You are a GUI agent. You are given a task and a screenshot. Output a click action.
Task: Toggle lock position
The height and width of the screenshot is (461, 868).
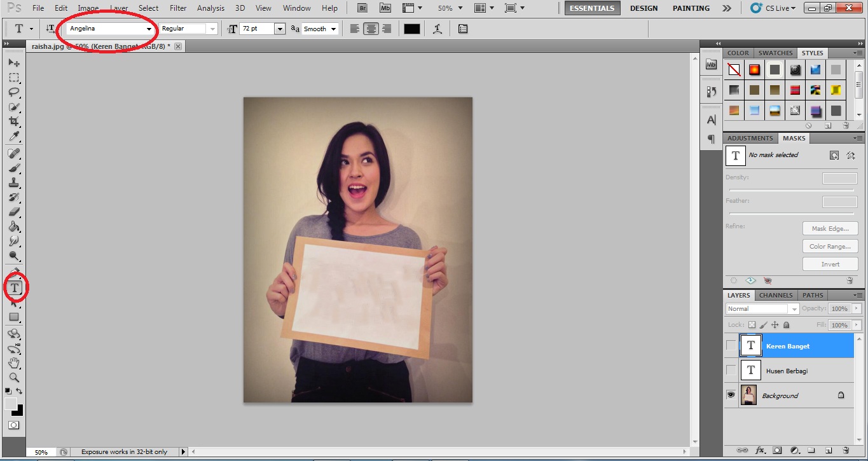pyautogui.click(x=775, y=325)
